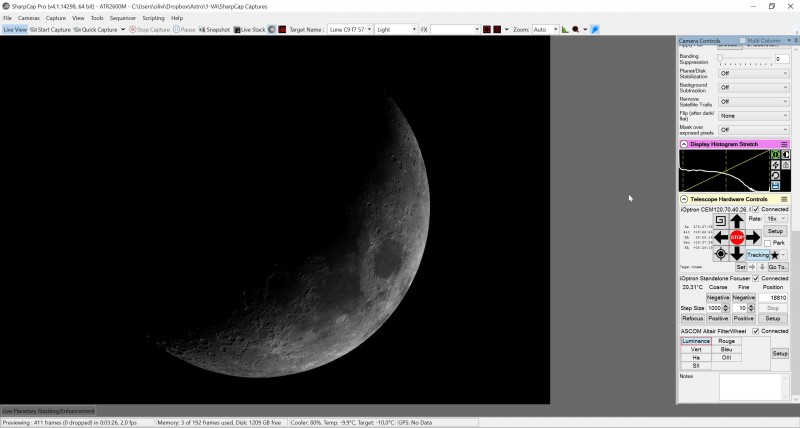
Task: Click the Refocus button
Action: click(692, 318)
